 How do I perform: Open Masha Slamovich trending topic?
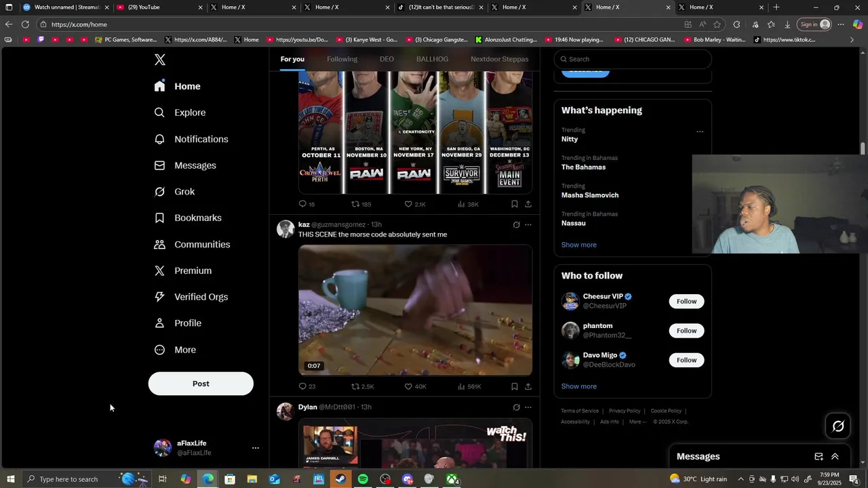tap(590, 195)
